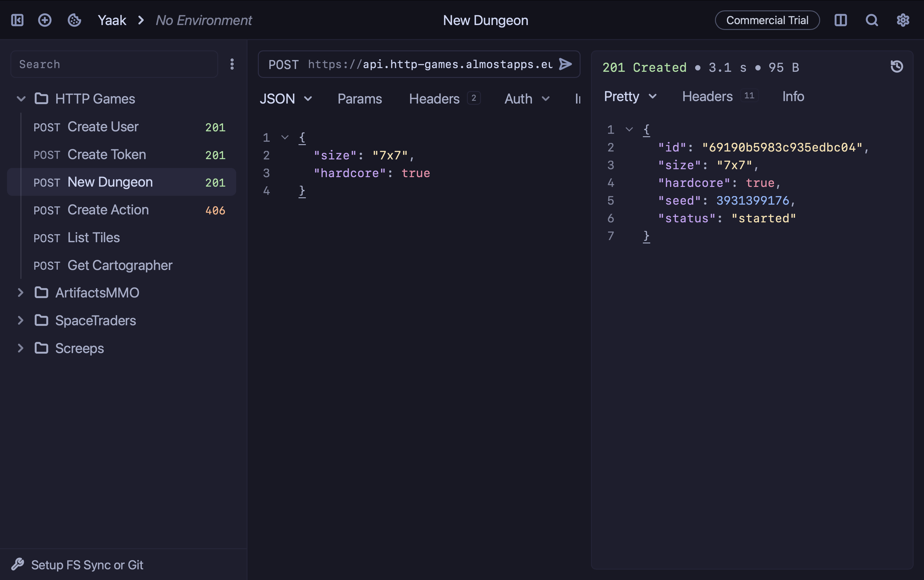Focus the sidebar Search field
This screenshot has width=924, height=580.
(114, 64)
